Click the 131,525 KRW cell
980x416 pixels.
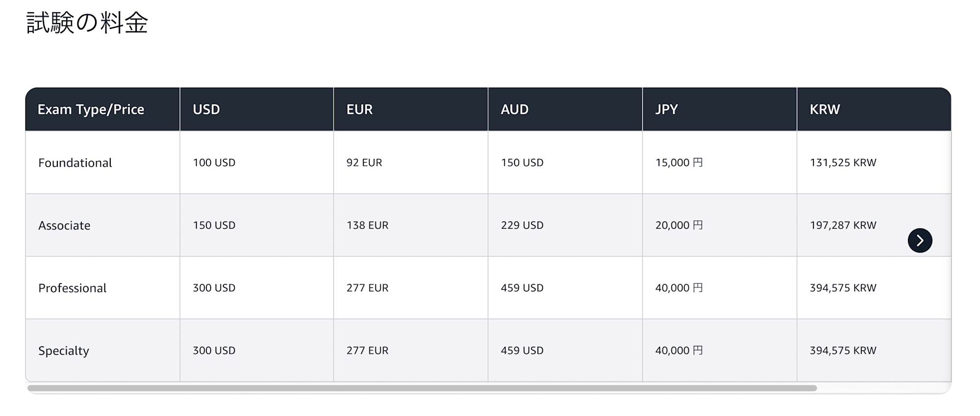coord(843,163)
